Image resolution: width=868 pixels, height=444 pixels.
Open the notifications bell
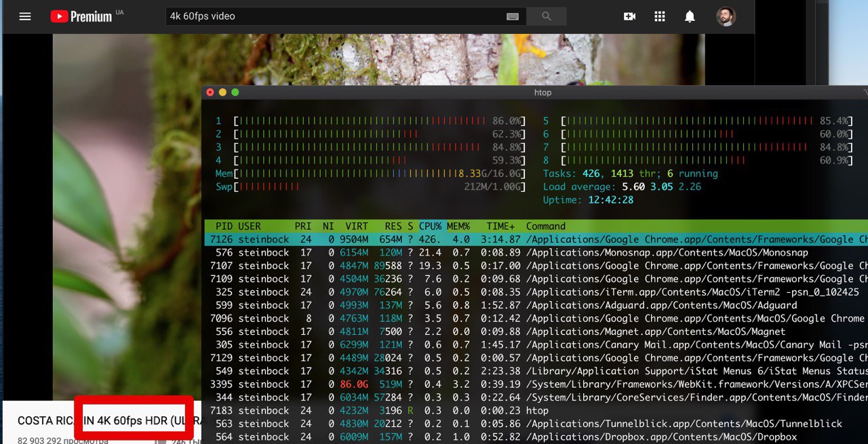point(690,16)
